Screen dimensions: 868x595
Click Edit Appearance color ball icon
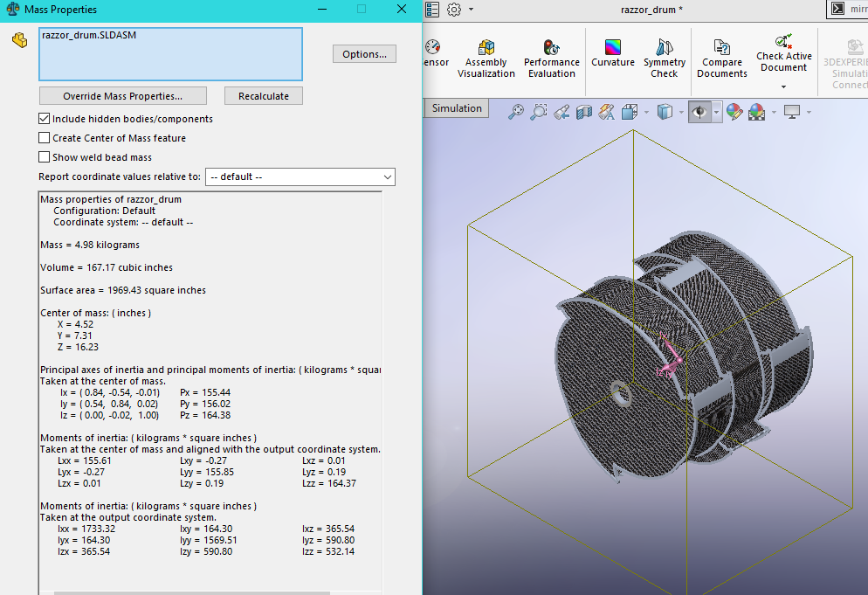point(734,112)
